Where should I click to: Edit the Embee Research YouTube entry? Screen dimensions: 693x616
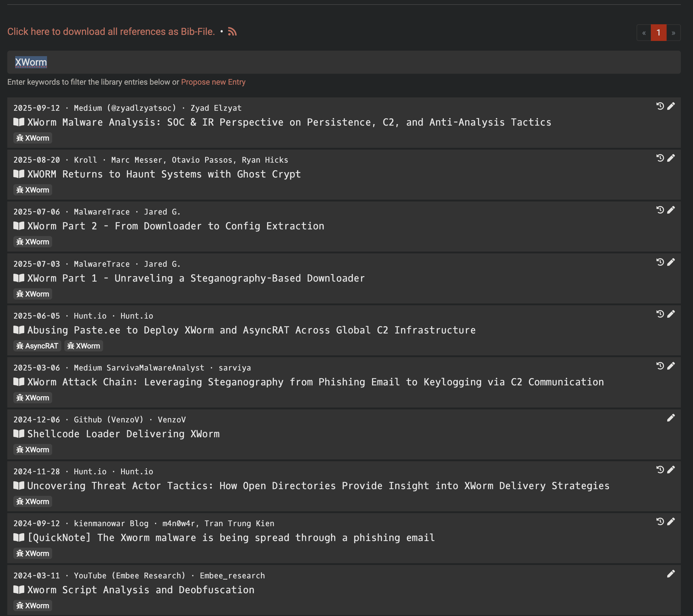click(671, 574)
